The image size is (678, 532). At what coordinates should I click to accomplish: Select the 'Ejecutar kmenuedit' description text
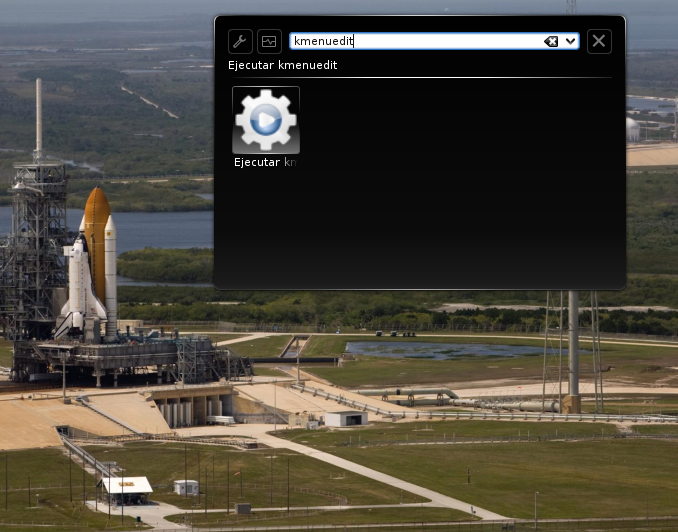(282, 65)
